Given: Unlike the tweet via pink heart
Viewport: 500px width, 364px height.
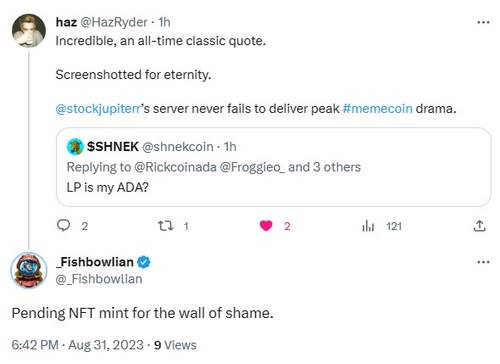Looking at the screenshot, I should (266, 226).
